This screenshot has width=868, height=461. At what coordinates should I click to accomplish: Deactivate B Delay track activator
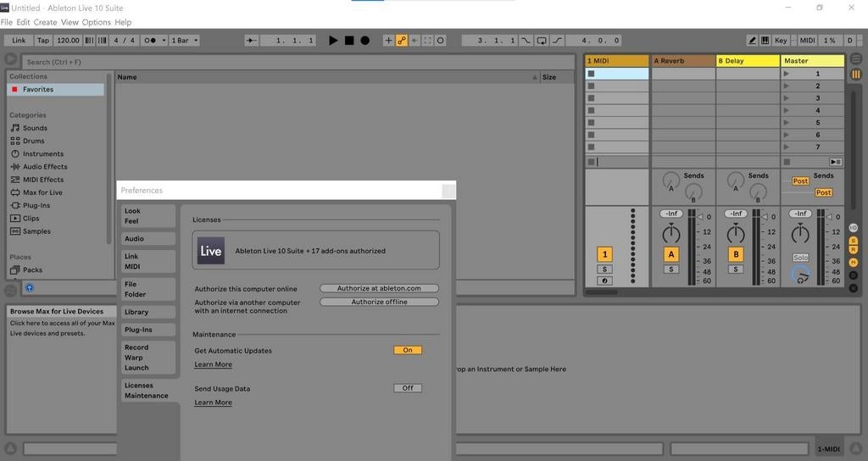736,254
